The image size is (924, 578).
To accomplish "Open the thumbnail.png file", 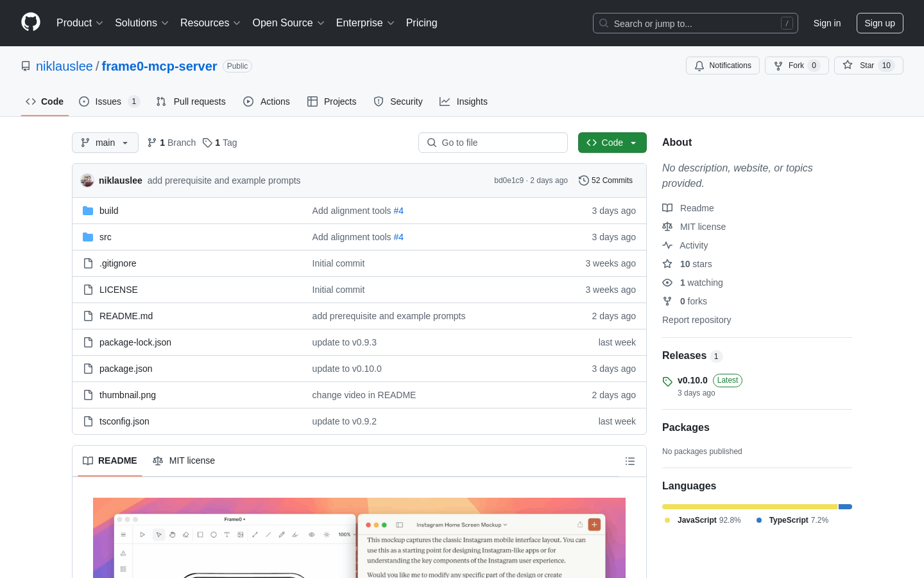I will tap(128, 395).
